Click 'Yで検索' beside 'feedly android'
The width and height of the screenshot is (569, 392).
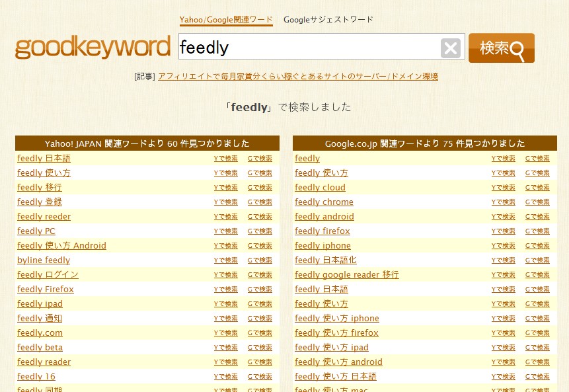point(504,217)
